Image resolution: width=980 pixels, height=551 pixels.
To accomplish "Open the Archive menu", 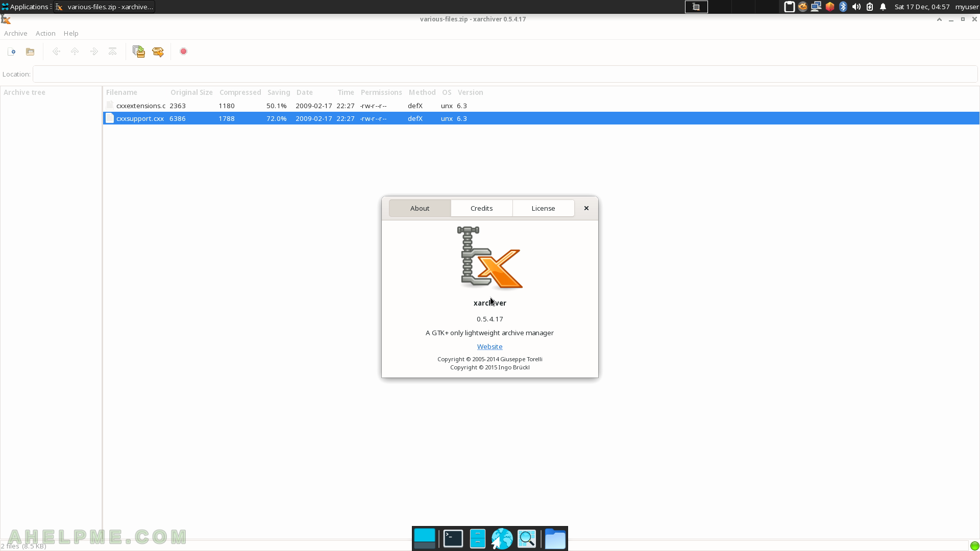I will [15, 33].
